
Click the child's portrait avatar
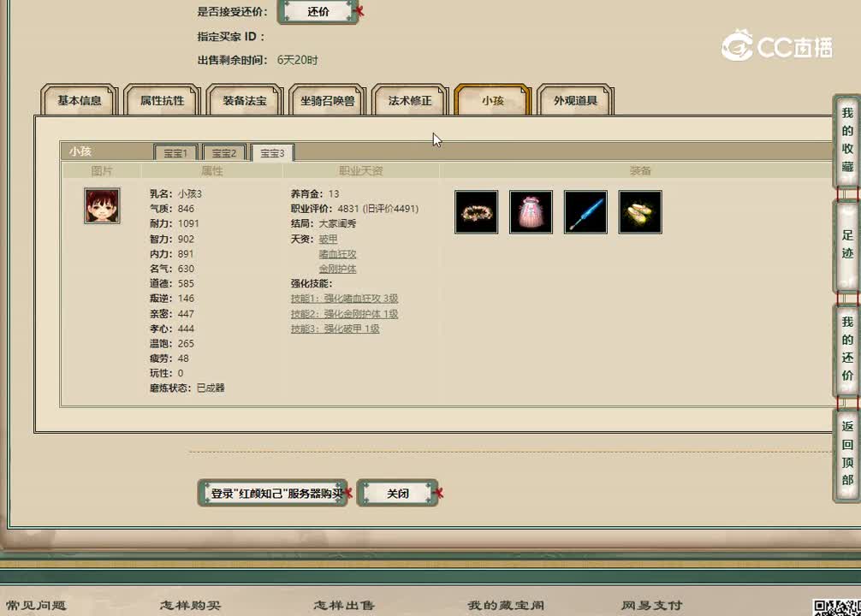pos(101,205)
